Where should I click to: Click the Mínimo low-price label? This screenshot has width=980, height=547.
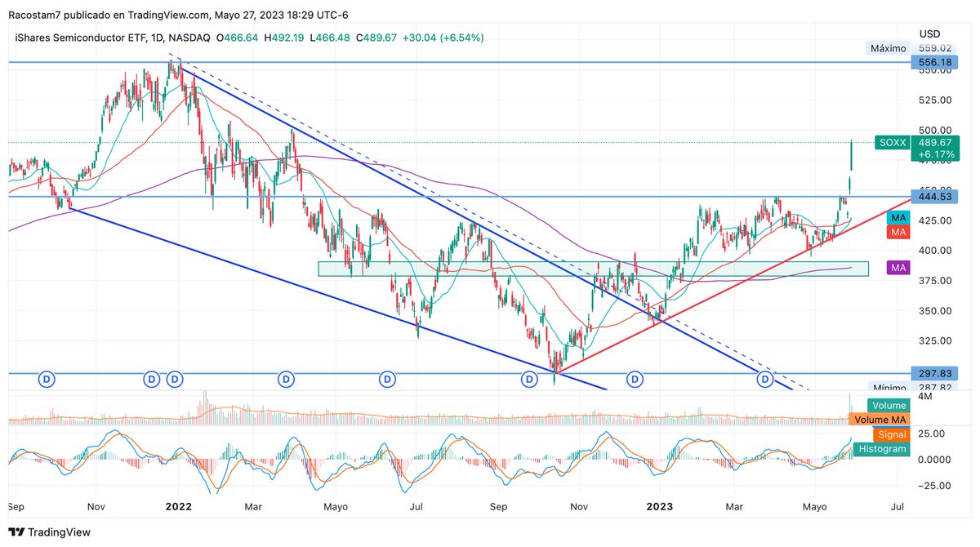(x=889, y=388)
